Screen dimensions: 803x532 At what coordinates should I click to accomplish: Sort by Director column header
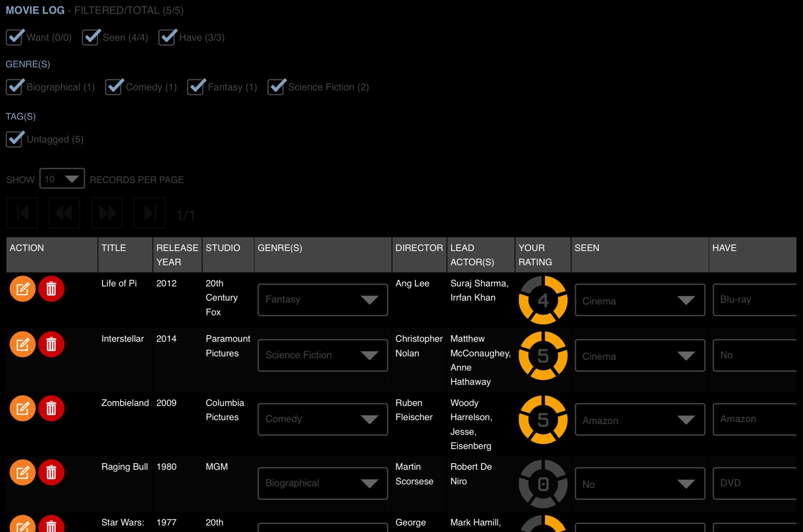419,255
